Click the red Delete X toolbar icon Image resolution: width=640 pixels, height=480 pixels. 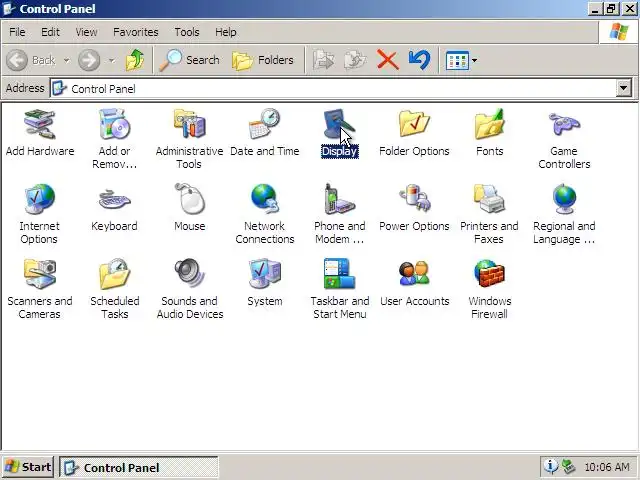pyautogui.click(x=388, y=60)
